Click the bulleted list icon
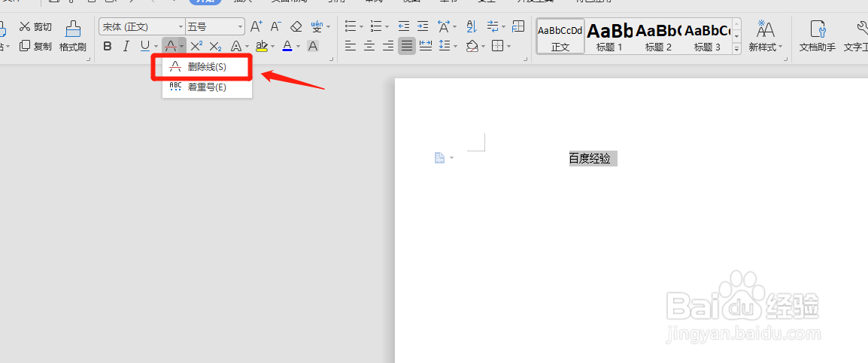Viewport: 868px width, 363px height. point(351,26)
